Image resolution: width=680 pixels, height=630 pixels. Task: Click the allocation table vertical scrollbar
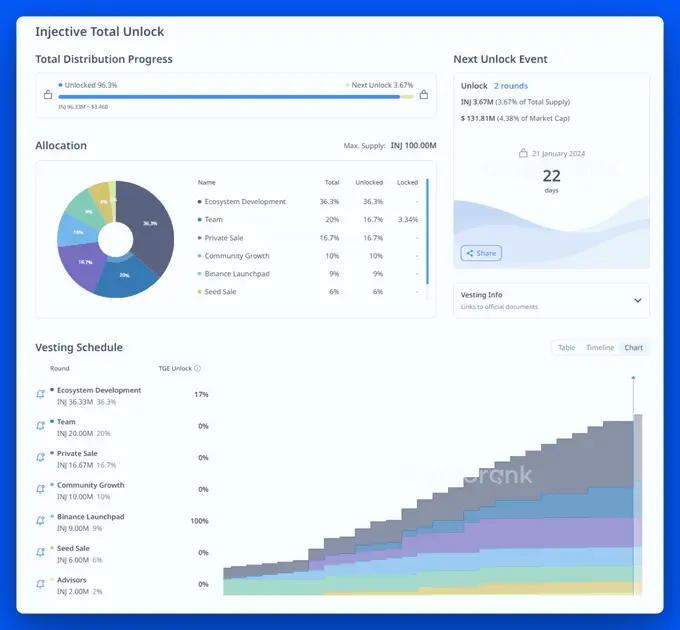[x=428, y=231]
